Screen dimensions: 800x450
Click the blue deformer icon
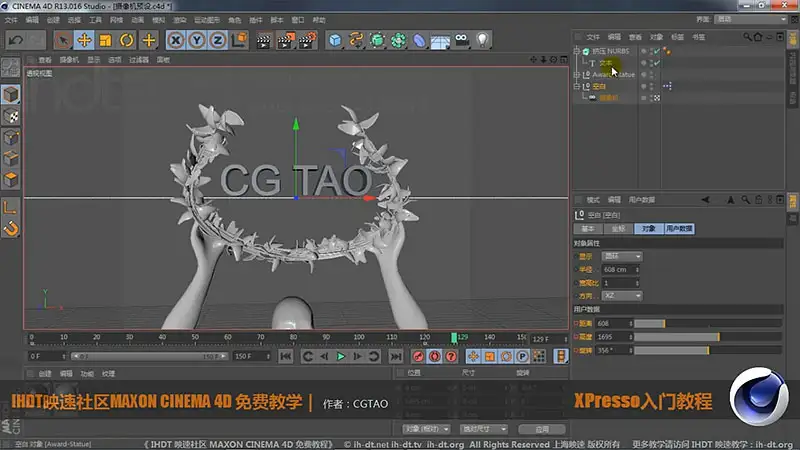tap(419, 40)
